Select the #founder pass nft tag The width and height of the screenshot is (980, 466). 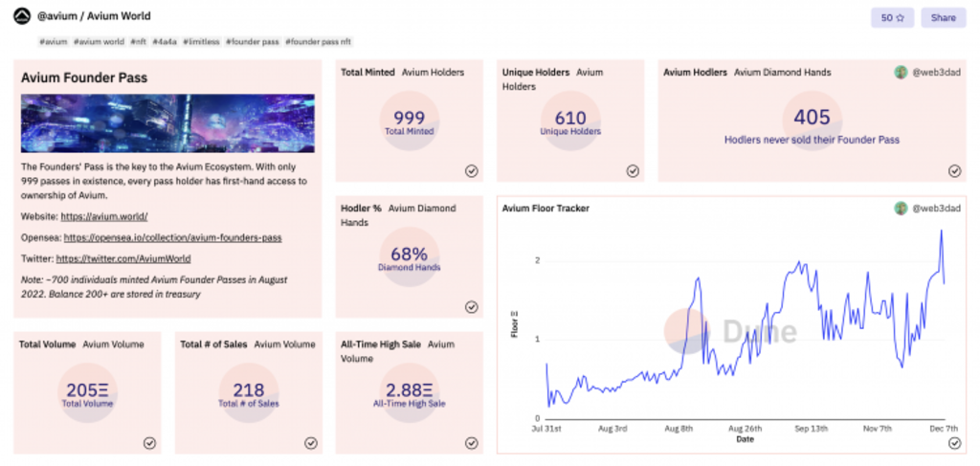(x=320, y=42)
